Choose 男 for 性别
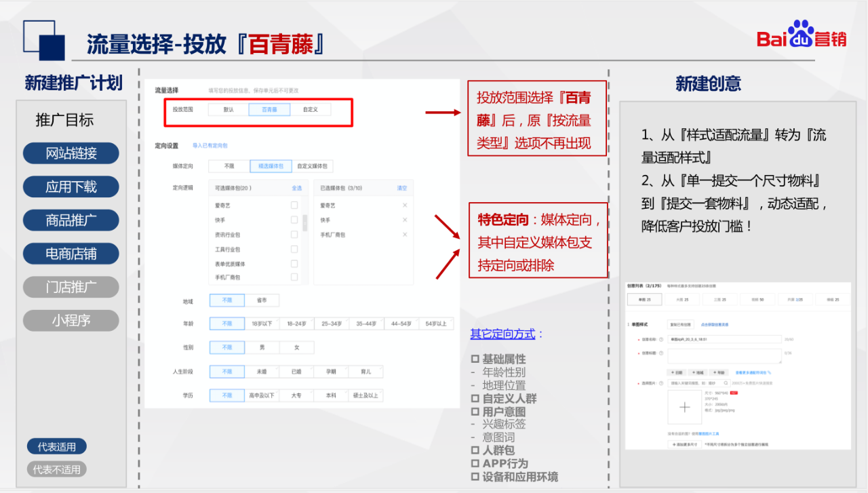This screenshot has height=493, width=868. [262, 347]
